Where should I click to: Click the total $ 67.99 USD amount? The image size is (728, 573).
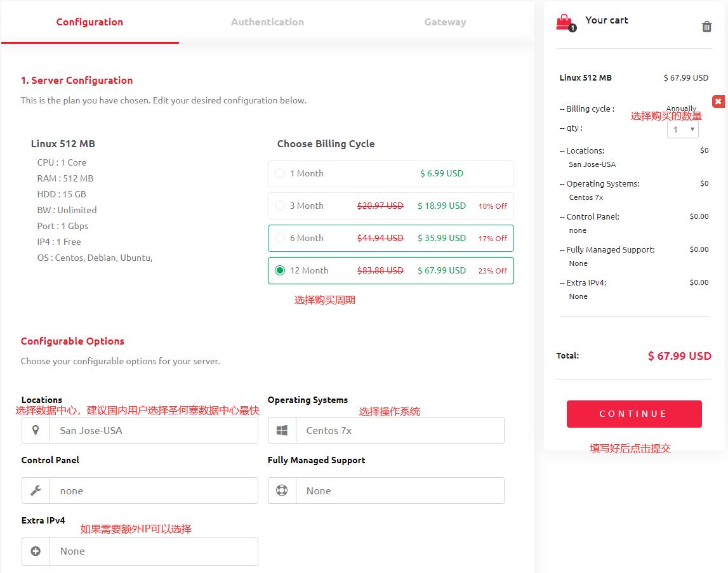[679, 356]
